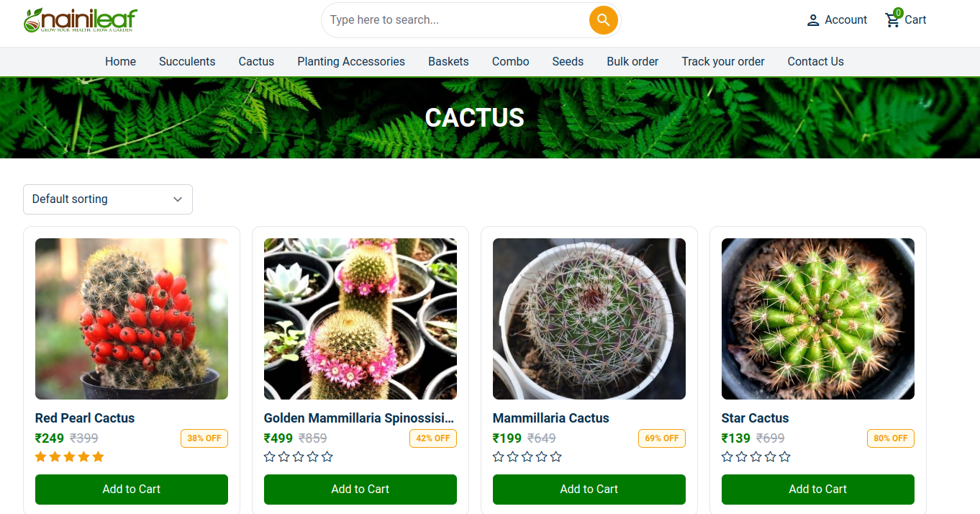Click the Account person icon
This screenshot has width=980, height=514.
point(812,20)
